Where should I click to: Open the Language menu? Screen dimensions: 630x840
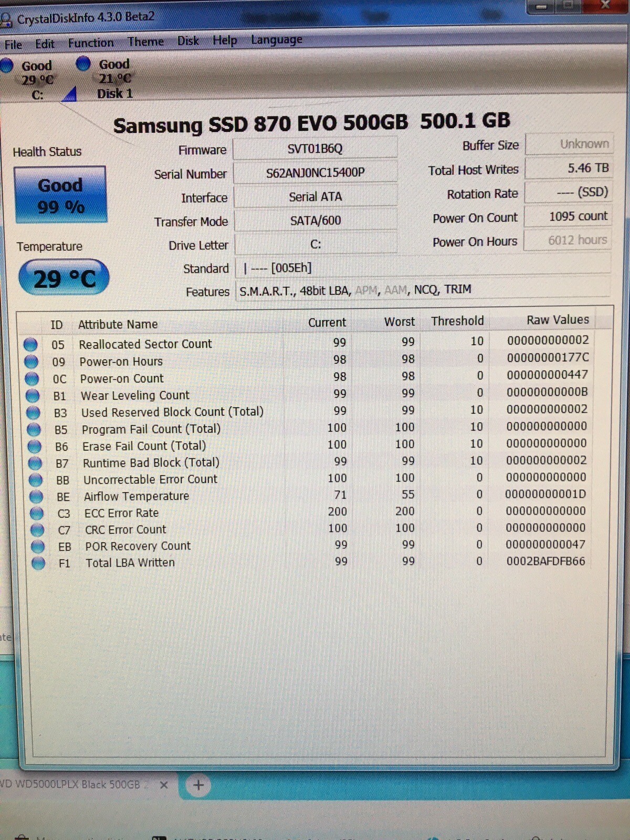[277, 39]
